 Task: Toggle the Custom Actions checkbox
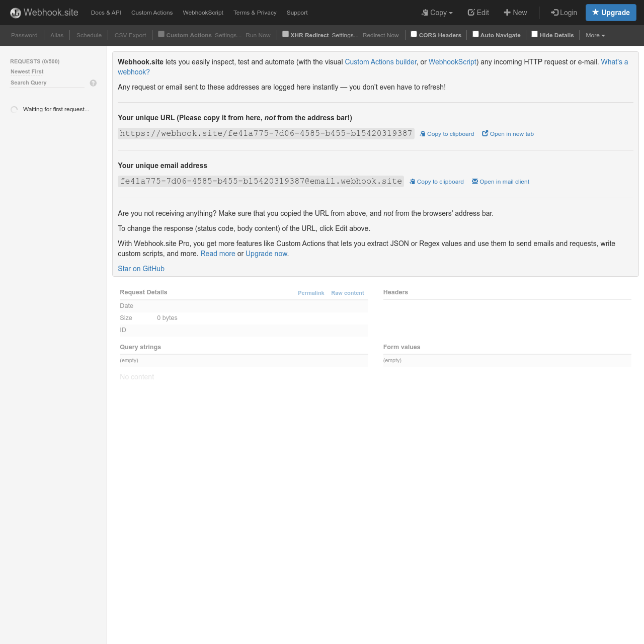tap(161, 34)
